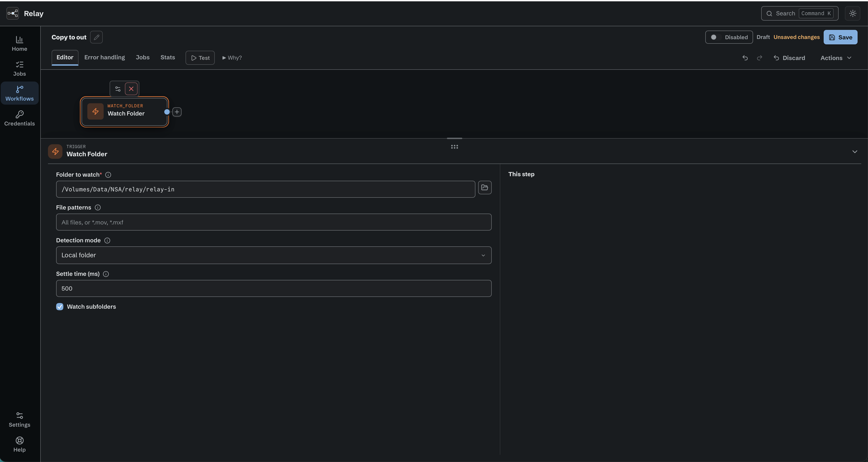The height and width of the screenshot is (462, 868).
Task: Select the Watch Folder node on canvas
Action: 124,112
